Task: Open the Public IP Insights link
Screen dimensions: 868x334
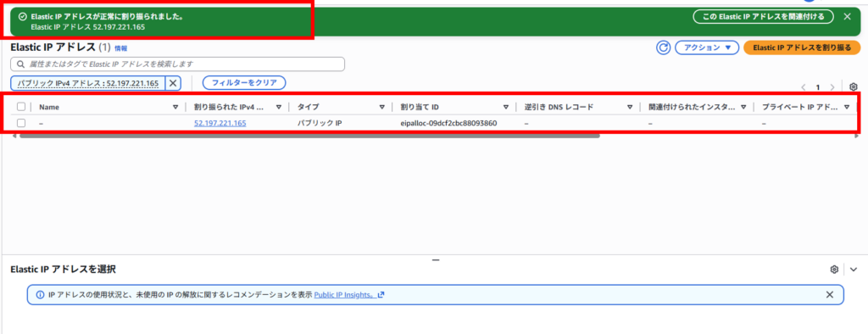Action: click(x=348, y=295)
